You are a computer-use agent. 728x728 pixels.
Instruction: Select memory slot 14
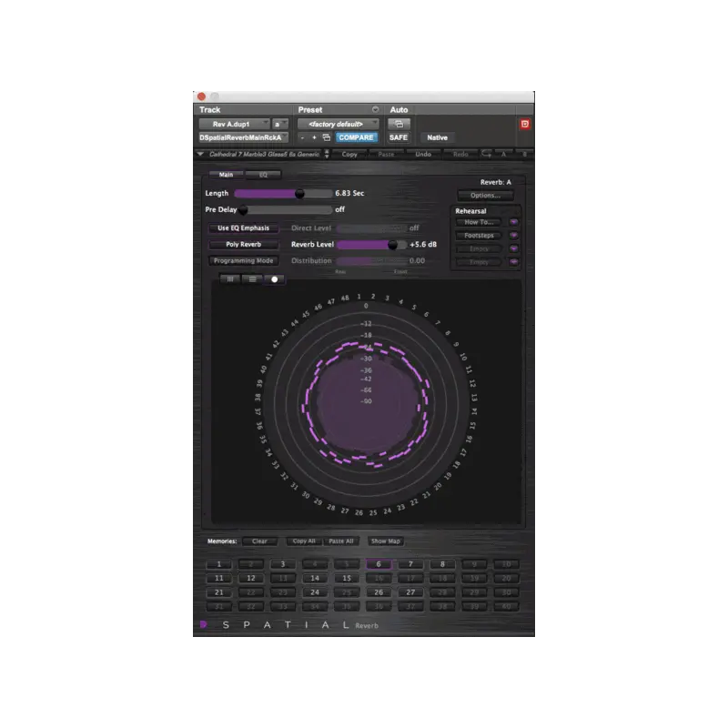coord(315,578)
